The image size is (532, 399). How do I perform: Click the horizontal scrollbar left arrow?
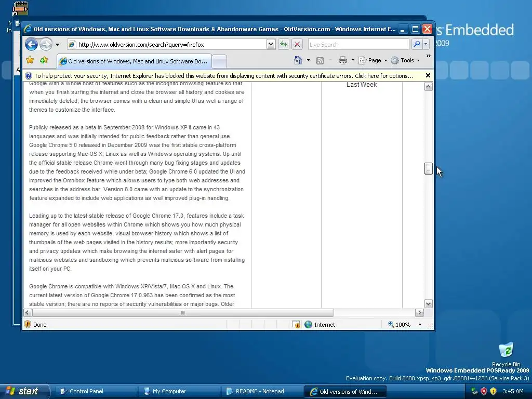[x=28, y=312]
